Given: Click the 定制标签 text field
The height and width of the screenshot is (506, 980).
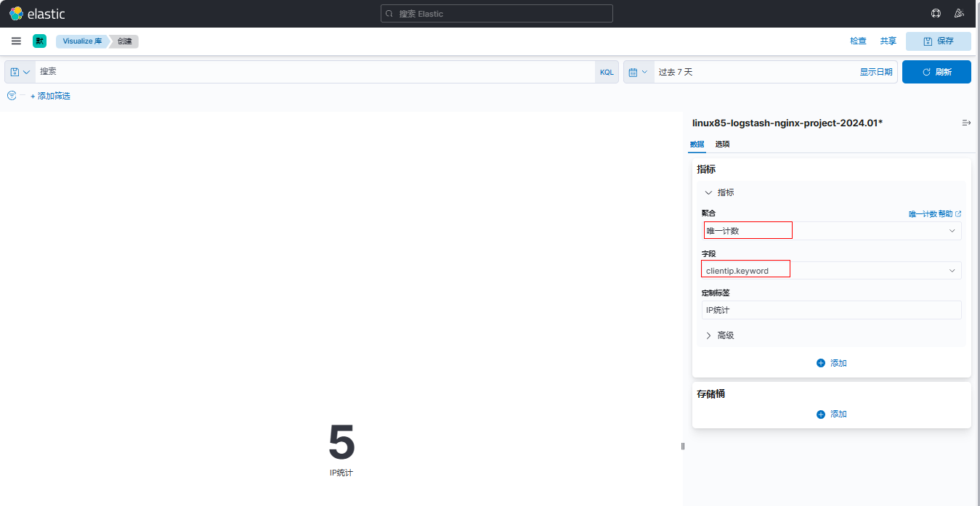Looking at the screenshot, I should point(832,310).
